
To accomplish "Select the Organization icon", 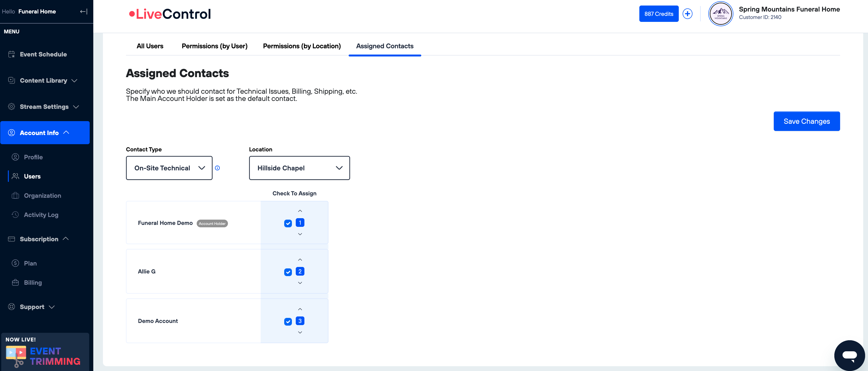I will pyautogui.click(x=16, y=195).
